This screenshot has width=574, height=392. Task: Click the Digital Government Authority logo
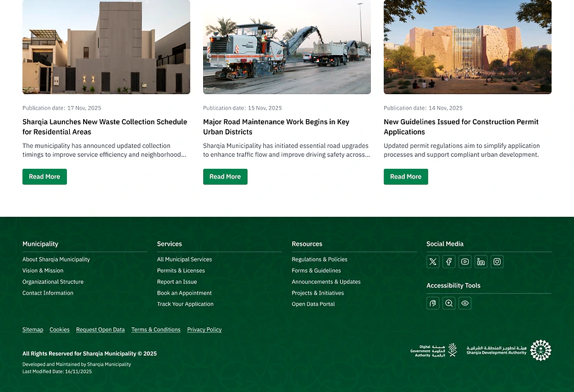434,350
